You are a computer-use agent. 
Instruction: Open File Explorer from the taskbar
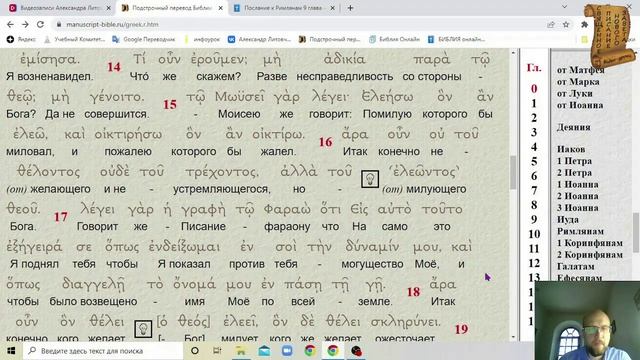pyautogui.click(x=240, y=351)
